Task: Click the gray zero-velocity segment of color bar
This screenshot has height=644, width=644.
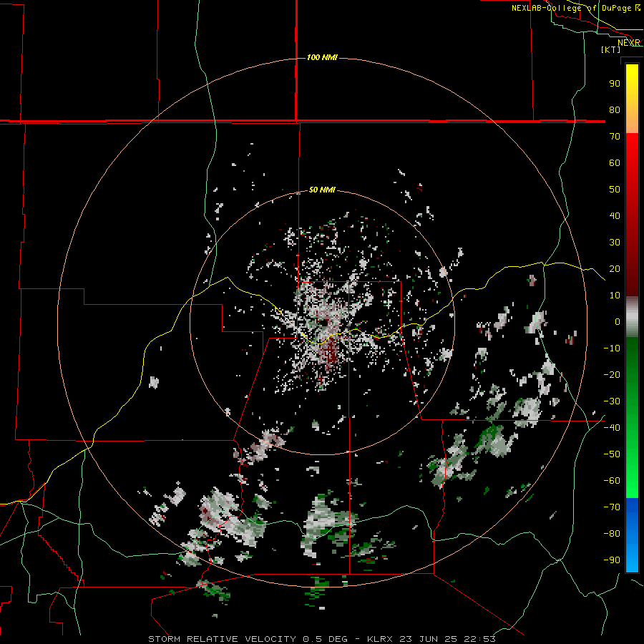Action: click(632, 317)
